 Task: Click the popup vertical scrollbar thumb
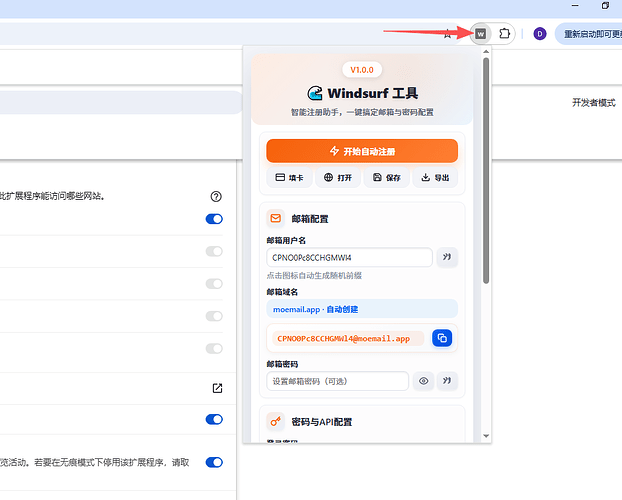[x=486, y=171]
